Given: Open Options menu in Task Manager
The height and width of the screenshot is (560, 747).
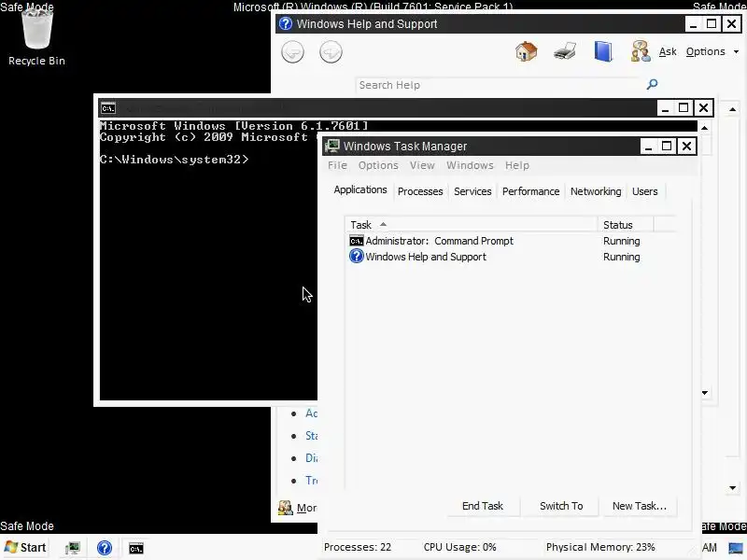Looking at the screenshot, I should 378,165.
